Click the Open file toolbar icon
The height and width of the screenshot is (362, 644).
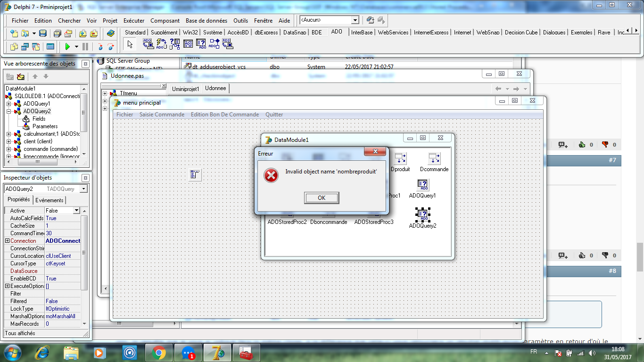[x=25, y=33]
